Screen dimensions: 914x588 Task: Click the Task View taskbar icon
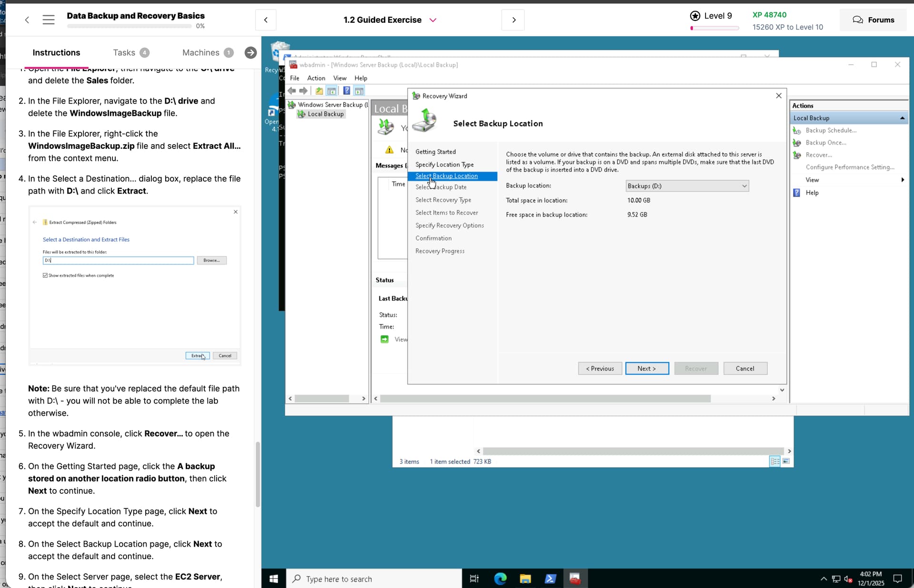pyautogui.click(x=474, y=578)
